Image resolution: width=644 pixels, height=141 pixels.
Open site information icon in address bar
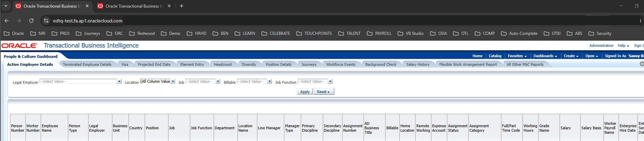click(46, 21)
